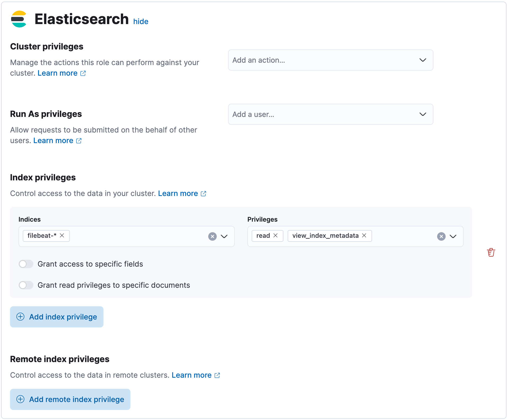Remove the view_index_metadata privilege tag
Image resolution: width=507 pixels, height=420 pixels.
click(x=364, y=235)
